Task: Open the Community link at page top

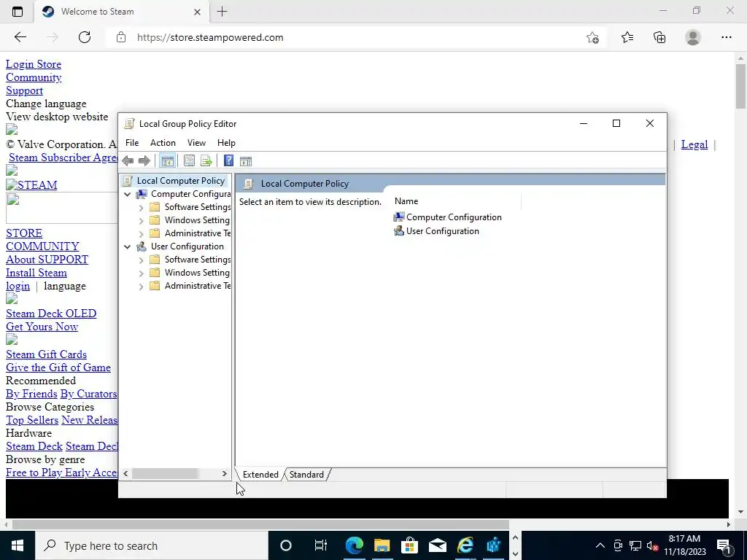Action: (34, 77)
